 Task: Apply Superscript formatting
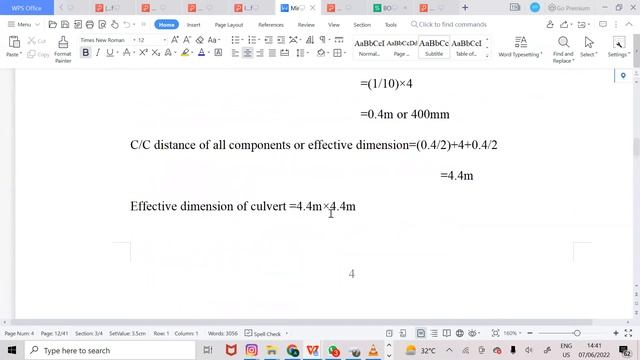[143, 53]
